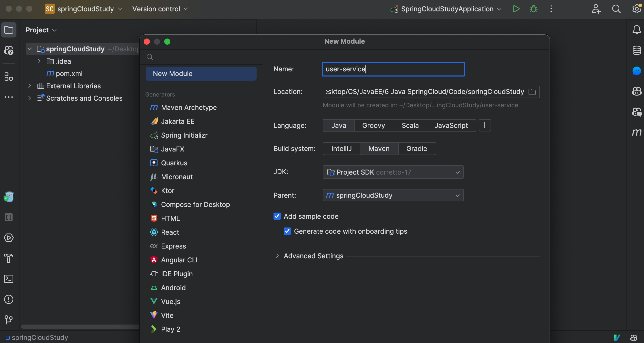Click the SC project badge icon
Screen dimensions: 644x343
coord(50,9)
